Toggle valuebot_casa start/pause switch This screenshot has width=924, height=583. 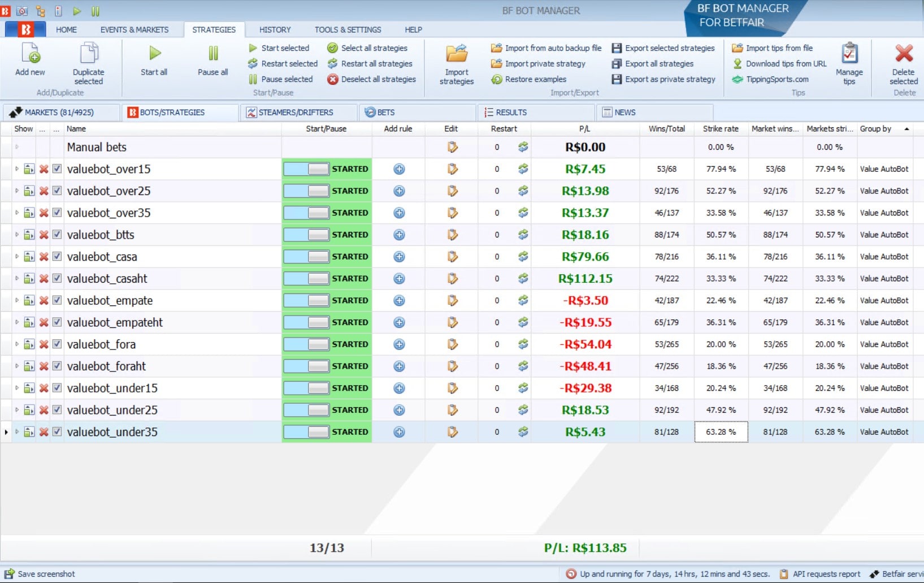point(306,257)
